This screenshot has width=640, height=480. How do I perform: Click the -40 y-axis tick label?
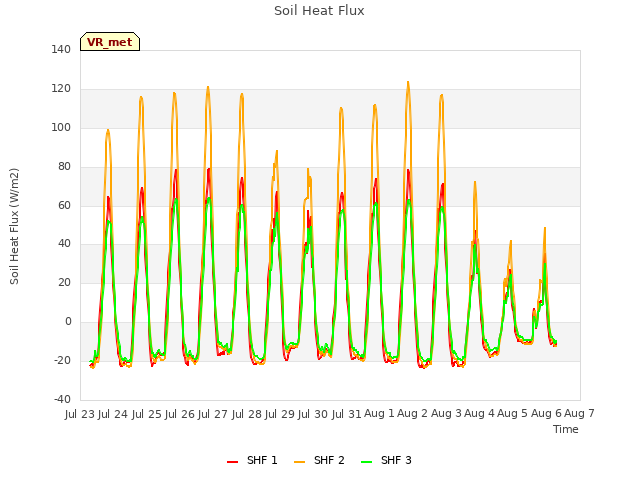(62, 399)
